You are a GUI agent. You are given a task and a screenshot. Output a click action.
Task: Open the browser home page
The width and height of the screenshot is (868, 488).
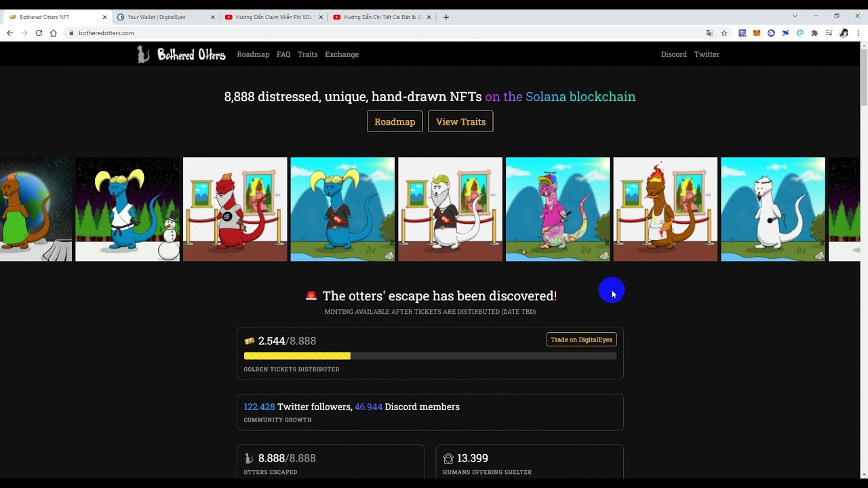point(53,33)
